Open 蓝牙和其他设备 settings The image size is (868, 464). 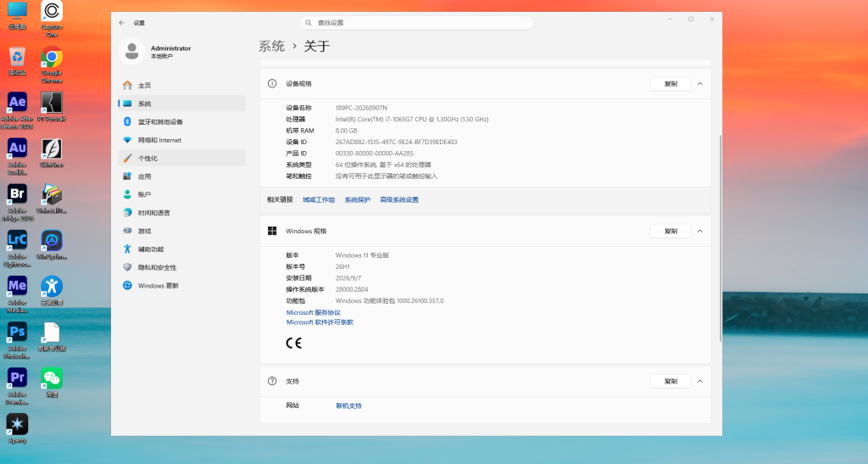(x=181, y=122)
